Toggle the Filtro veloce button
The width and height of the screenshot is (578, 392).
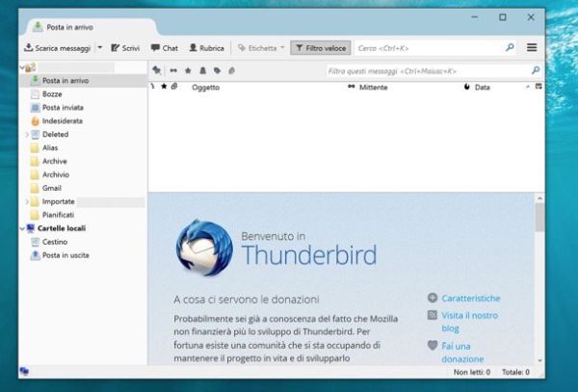point(321,47)
